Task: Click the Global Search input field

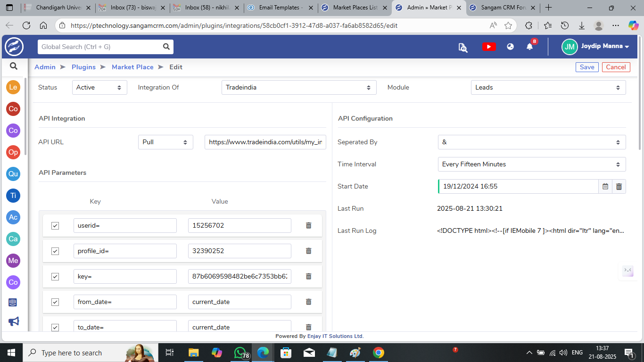Action: coord(100,47)
